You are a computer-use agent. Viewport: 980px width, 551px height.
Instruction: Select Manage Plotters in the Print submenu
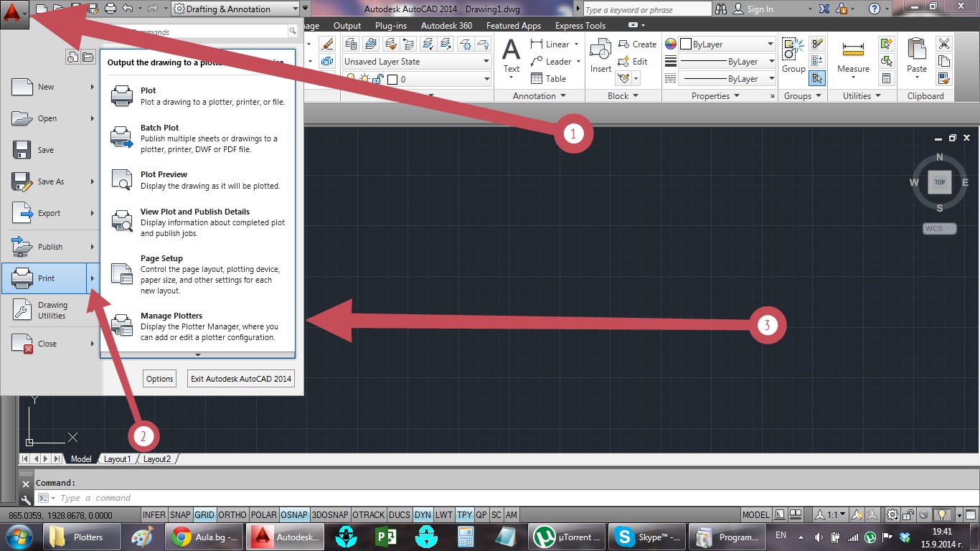pyautogui.click(x=198, y=326)
